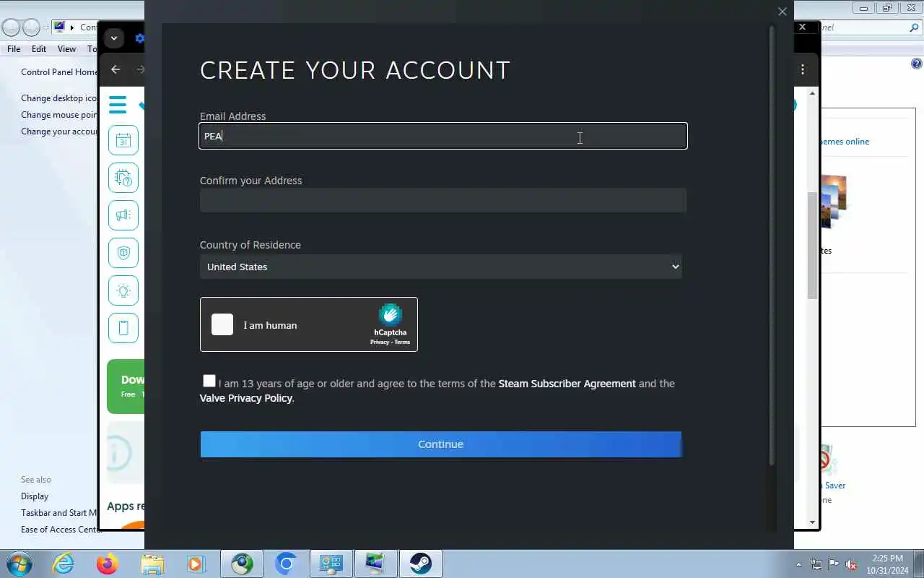Image resolution: width=924 pixels, height=578 pixels.
Task: Launch Internet Explorer from taskbar
Action: click(x=64, y=564)
